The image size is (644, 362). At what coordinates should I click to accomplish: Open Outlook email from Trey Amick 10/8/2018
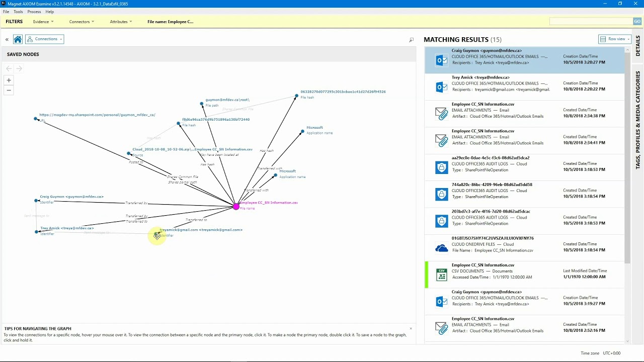coord(524,87)
